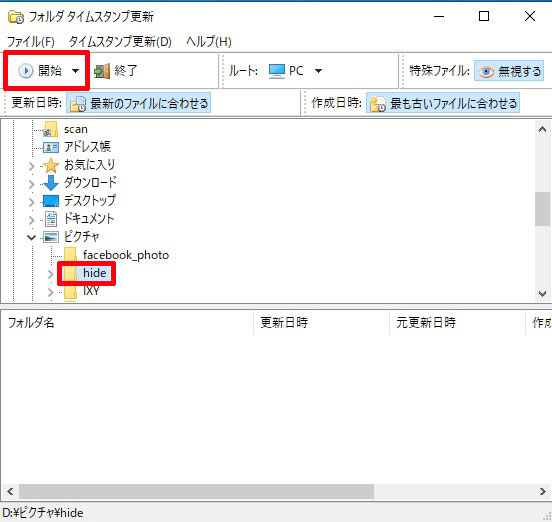
Task: Expand the hide folder node
Action: coord(50,274)
